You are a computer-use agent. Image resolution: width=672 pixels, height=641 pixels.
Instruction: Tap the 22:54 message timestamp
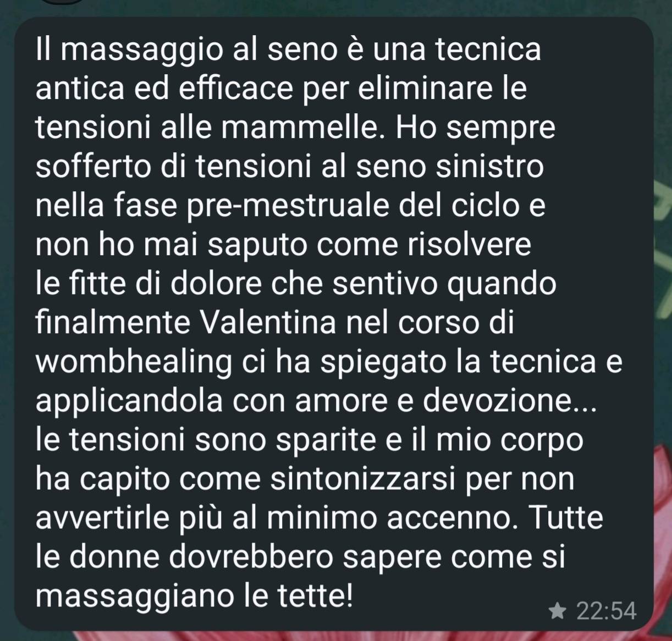click(606, 611)
